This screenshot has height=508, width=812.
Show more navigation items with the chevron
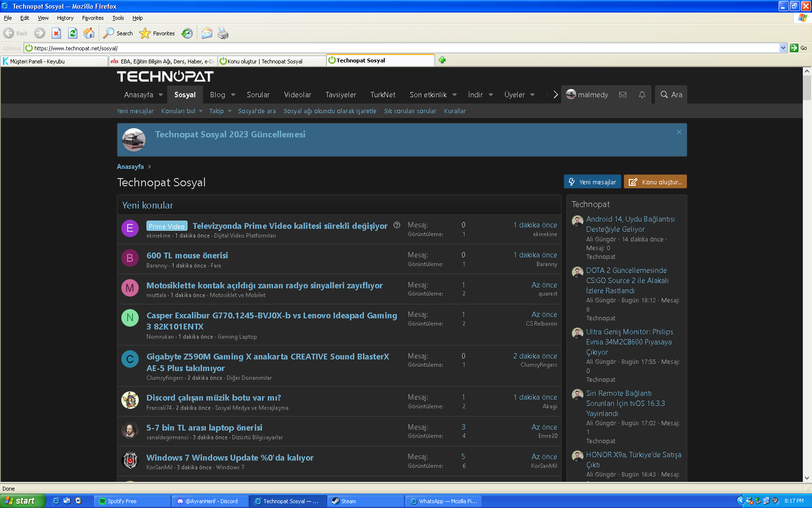(555, 95)
